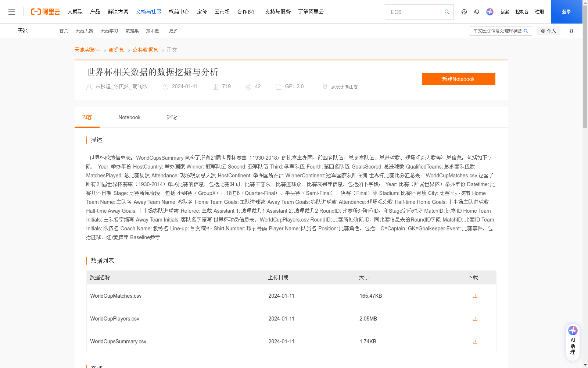Image resolution: width=588 pixels, height=368 pixels.
Task: Switch to the Notebook tab
Action: (x=129, y=117)
